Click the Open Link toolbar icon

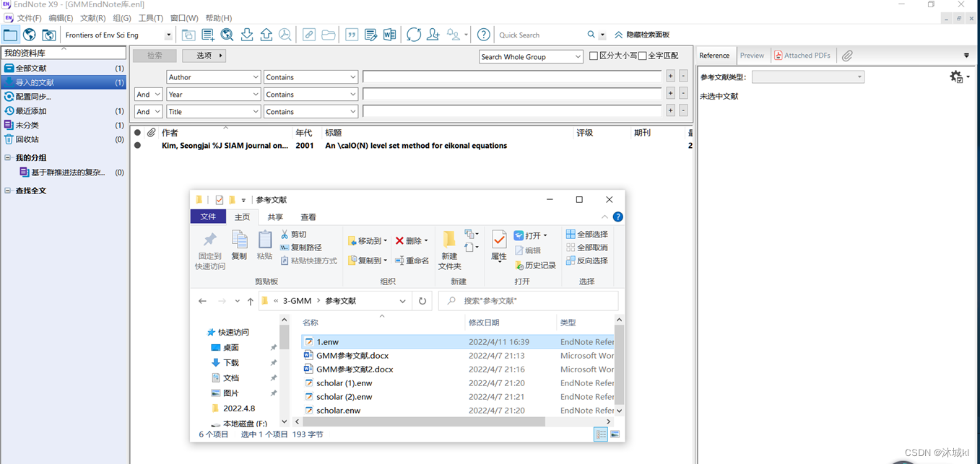click(x=309, y=35)
